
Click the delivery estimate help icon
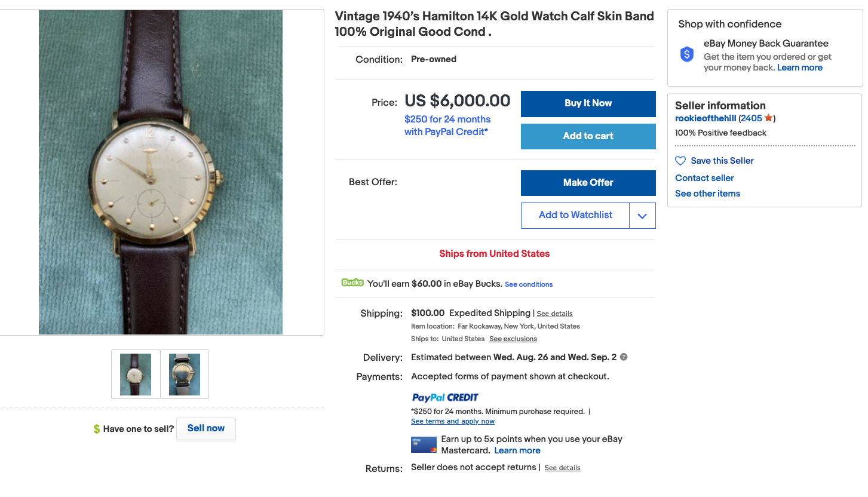[x=624, y=357]
